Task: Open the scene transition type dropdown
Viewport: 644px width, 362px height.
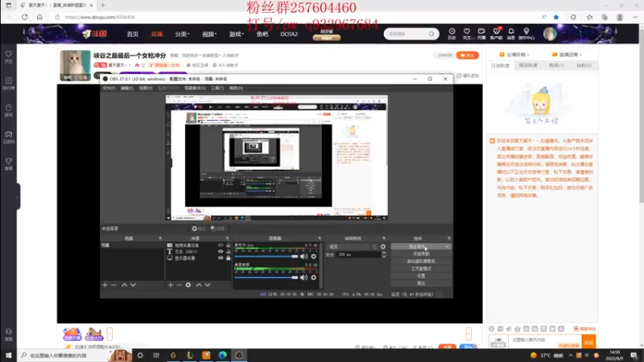Action: pos(353,247)
